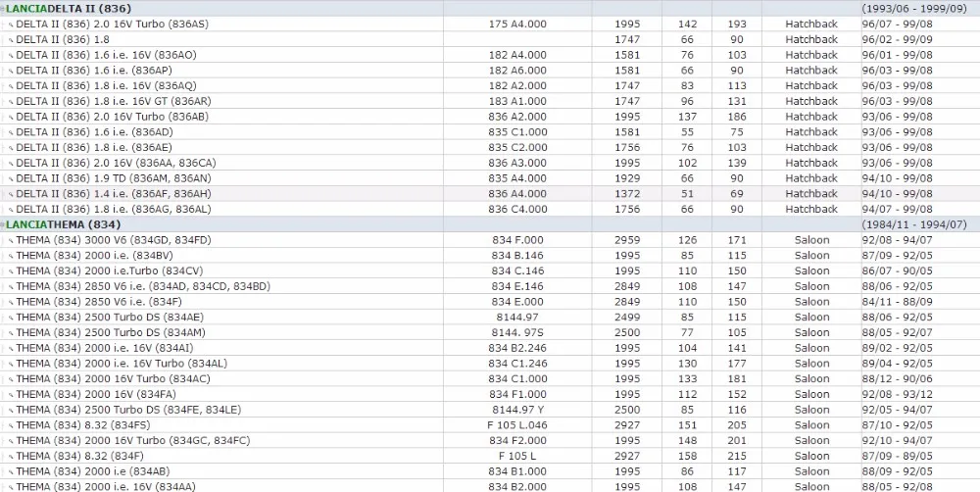Select THEMA 2000 i.e. 16V Turbo (834AL)
Image resolution: width=980 pixels, height=492 pixels.
(122, 364)
